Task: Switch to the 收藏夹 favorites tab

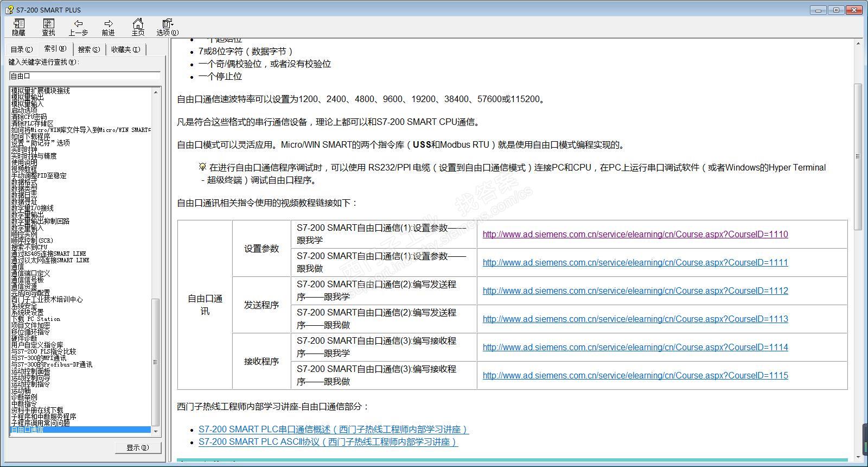Action: (x=126, y=49)
